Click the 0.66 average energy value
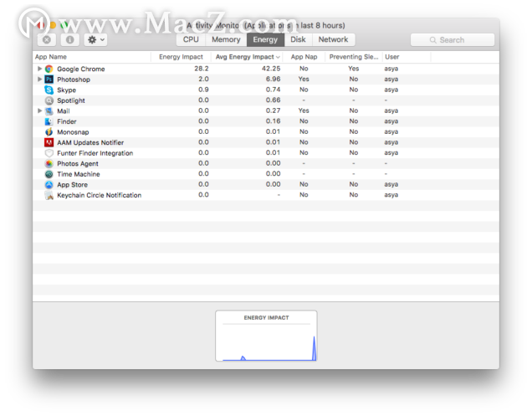The width and height of the screenshot is (532, 416). pyautogui.click(x=274, y=100)
